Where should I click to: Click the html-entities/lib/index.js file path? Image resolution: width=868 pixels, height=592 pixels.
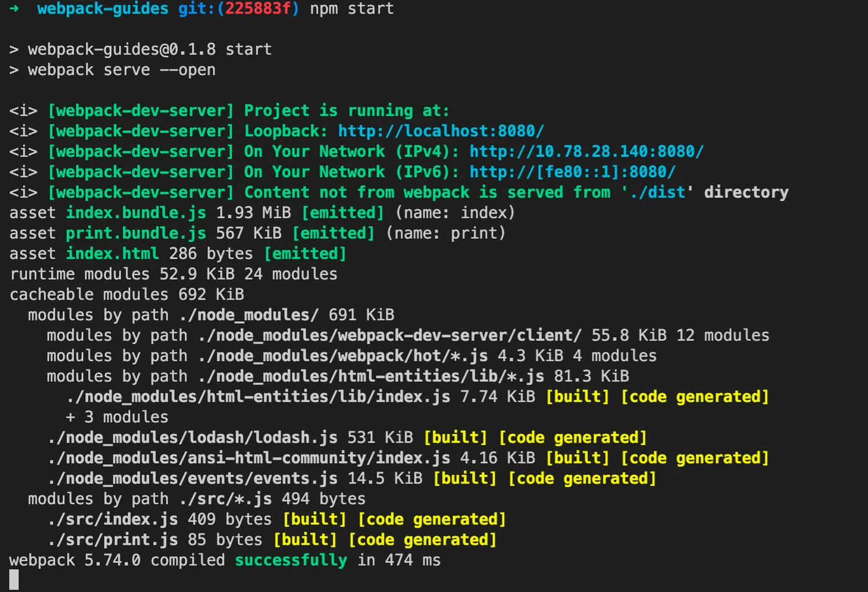(259, 397)
